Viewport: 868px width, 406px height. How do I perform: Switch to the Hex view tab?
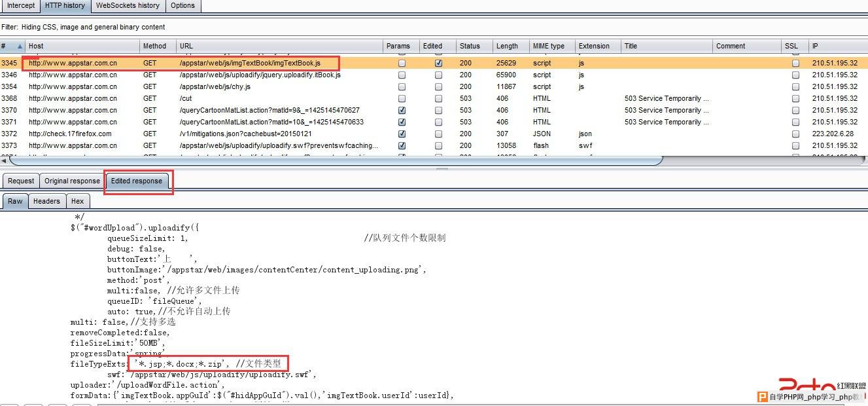pos(77,201)
